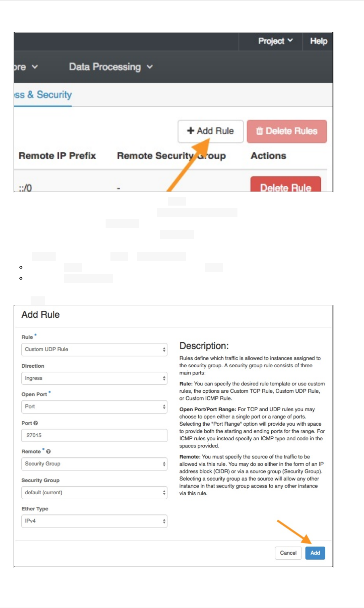The image size is (364, 608).
Task: Click the Port help question-mark icon
Action: pos(35,423)
